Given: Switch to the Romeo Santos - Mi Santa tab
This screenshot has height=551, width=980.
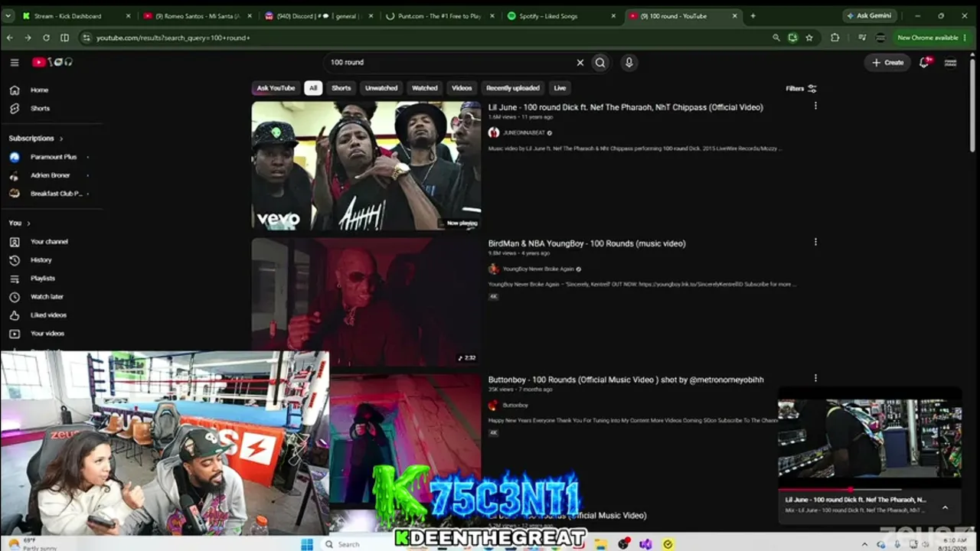Looking at the screenshot, I should click(198, 15).
